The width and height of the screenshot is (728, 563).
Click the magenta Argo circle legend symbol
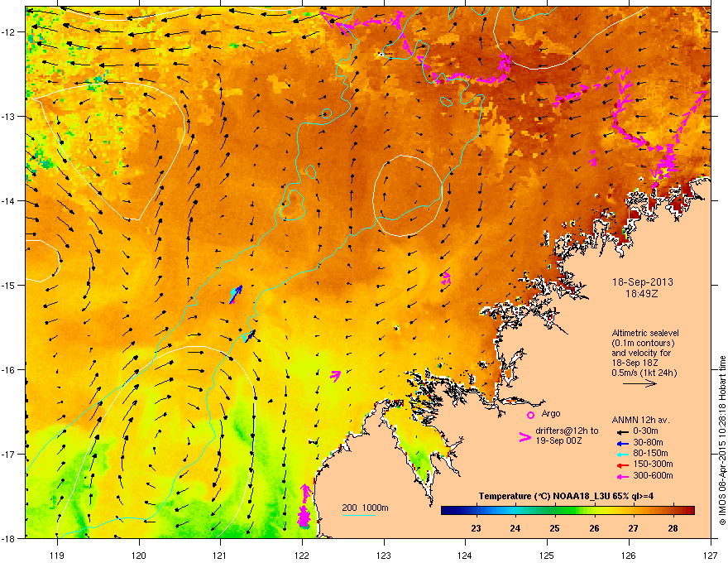coord(530,415)
